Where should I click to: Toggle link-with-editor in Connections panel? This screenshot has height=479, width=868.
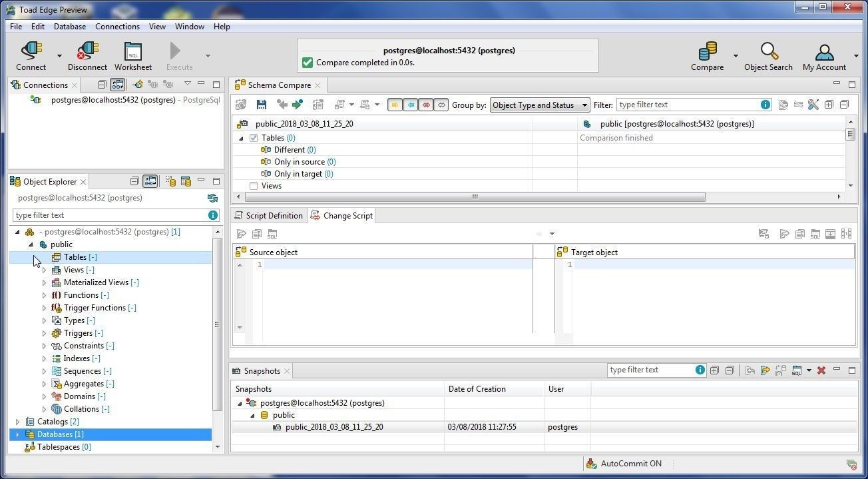pos(118,85)
